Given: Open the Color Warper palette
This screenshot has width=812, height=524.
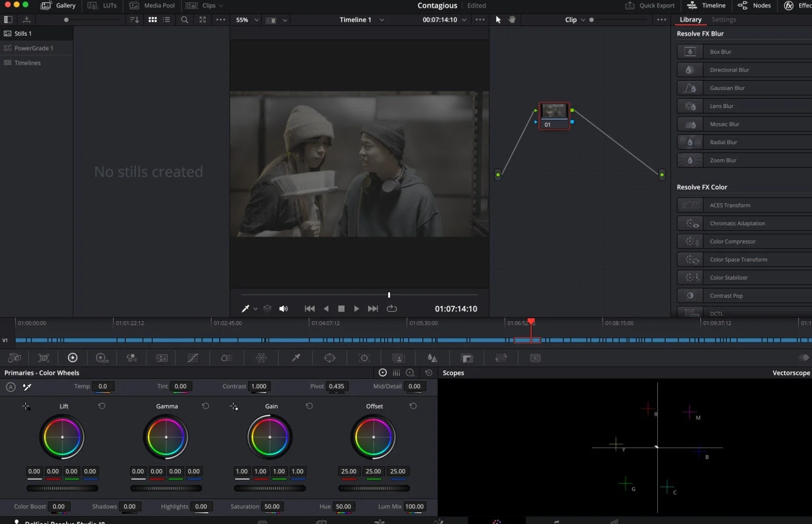Looking at the screenshot, I should point(261,358).
